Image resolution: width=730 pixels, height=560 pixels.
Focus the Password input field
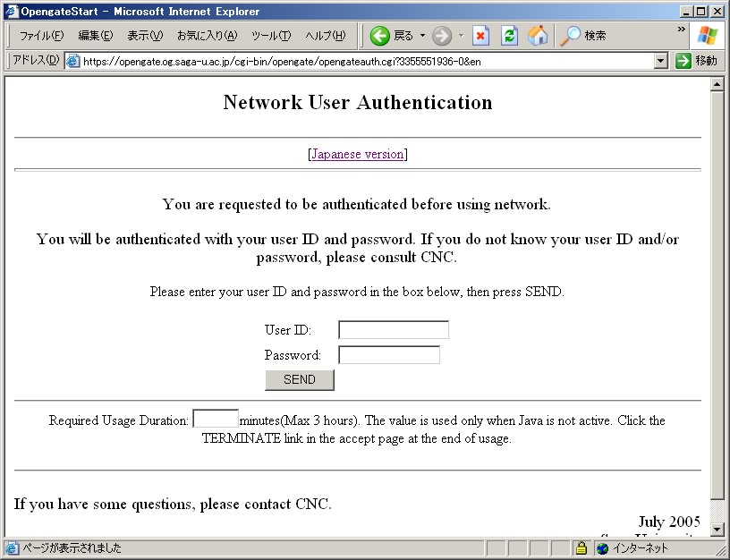point(389,355)
